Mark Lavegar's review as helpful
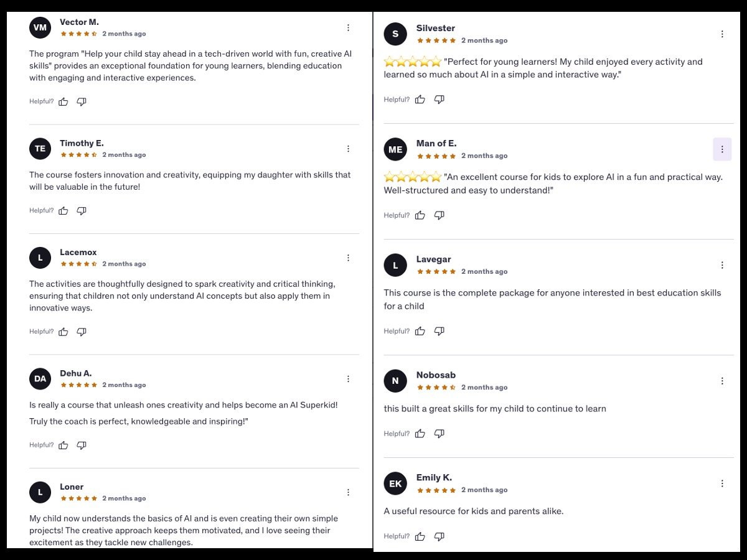Image resolution: width=747 pixels, height=560 pixels. tap(420, 331)
